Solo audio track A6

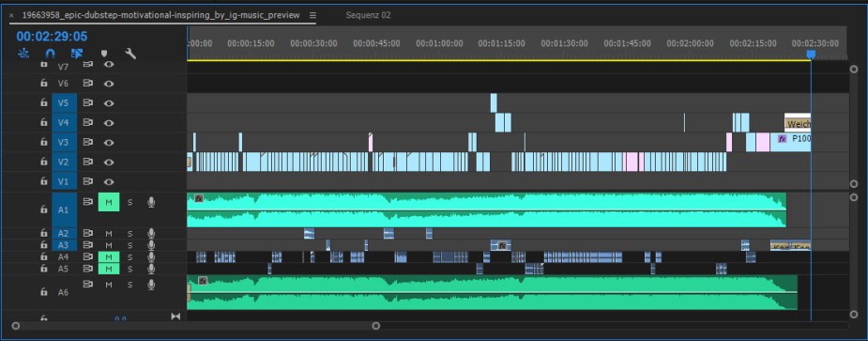pyautogui.click(x=130, y=285)
